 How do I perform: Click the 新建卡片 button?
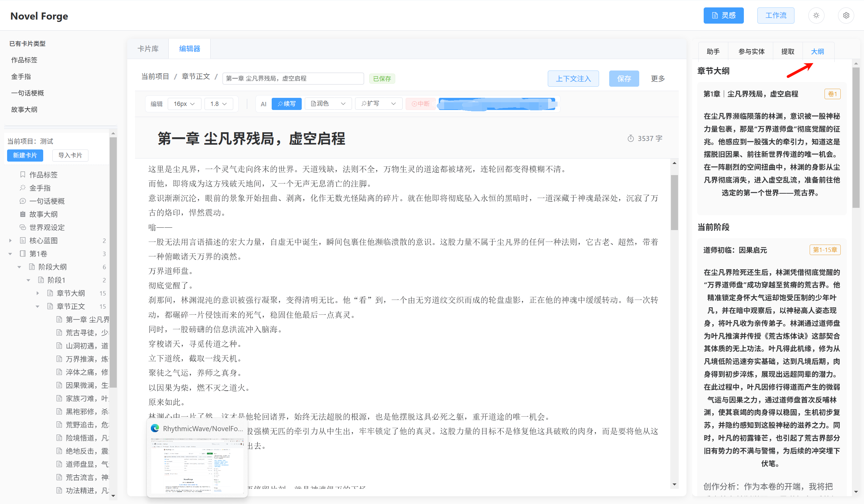[x=25, y=155]
